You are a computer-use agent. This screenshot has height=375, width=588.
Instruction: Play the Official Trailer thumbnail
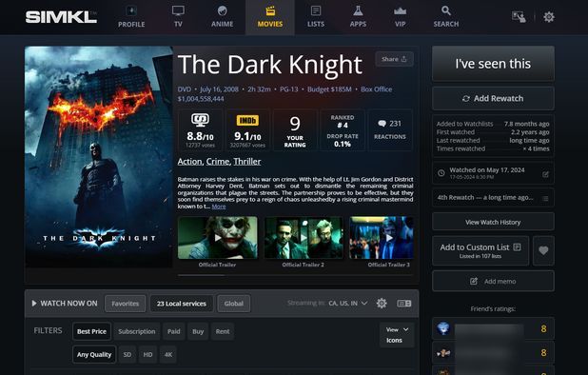point(218,238)
